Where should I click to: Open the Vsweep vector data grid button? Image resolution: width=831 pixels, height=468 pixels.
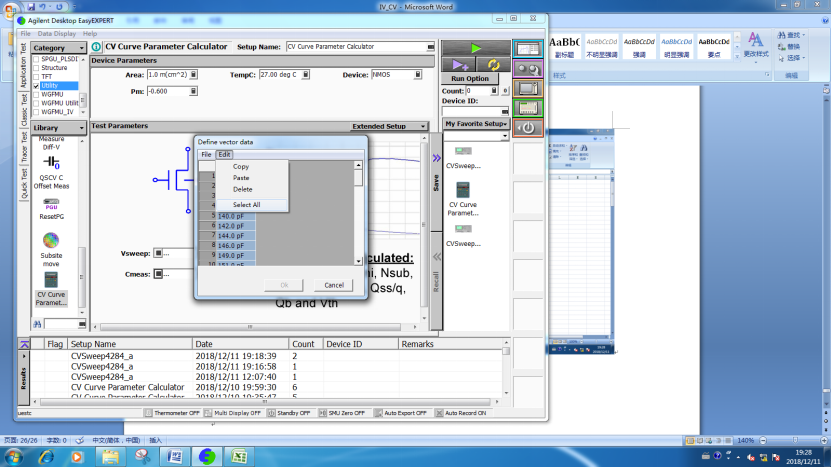(158, 253)
